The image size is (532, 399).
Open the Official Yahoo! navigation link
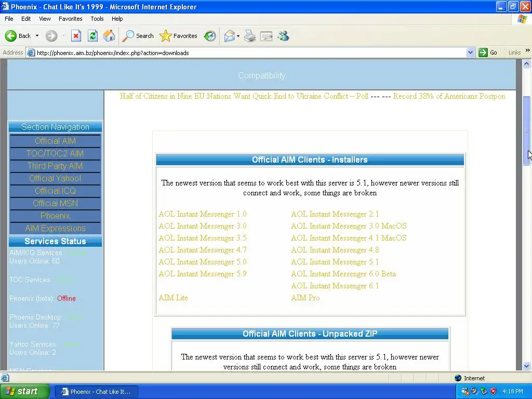[55, 179]
